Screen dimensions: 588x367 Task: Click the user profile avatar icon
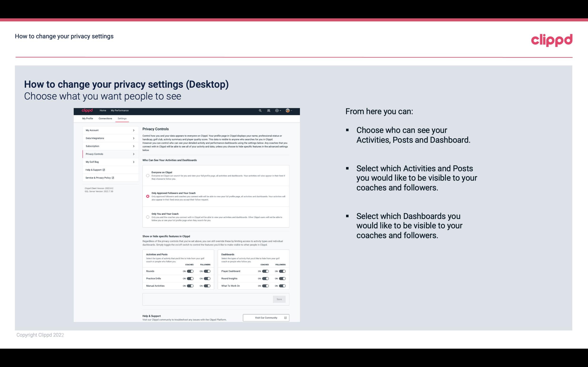pos(288,110)
